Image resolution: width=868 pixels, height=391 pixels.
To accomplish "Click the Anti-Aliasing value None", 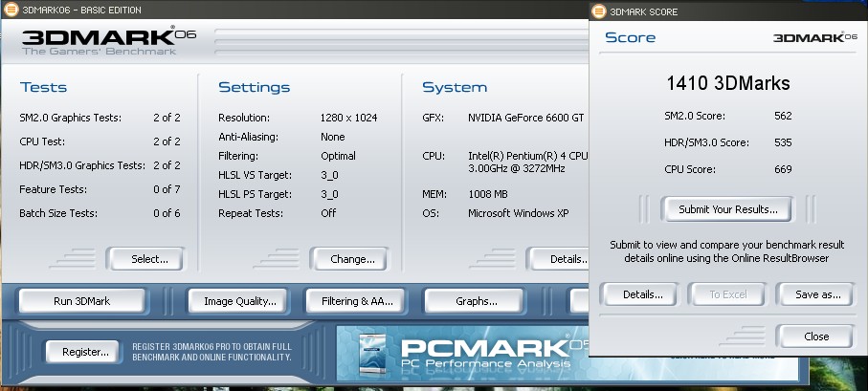I will [333, 137].
